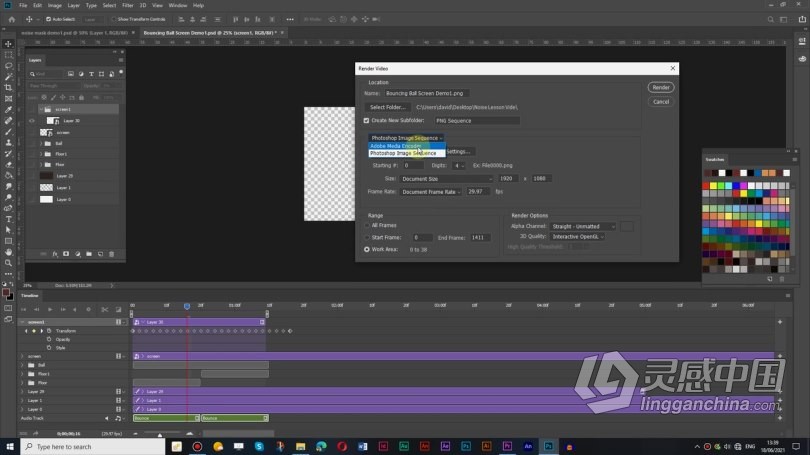Image resolution: width=810 pixels, height=455 pixels.
Task: Switch to the Bouncing Ball Screen Demo1.psd tab
Action: [x=210, y=33]
